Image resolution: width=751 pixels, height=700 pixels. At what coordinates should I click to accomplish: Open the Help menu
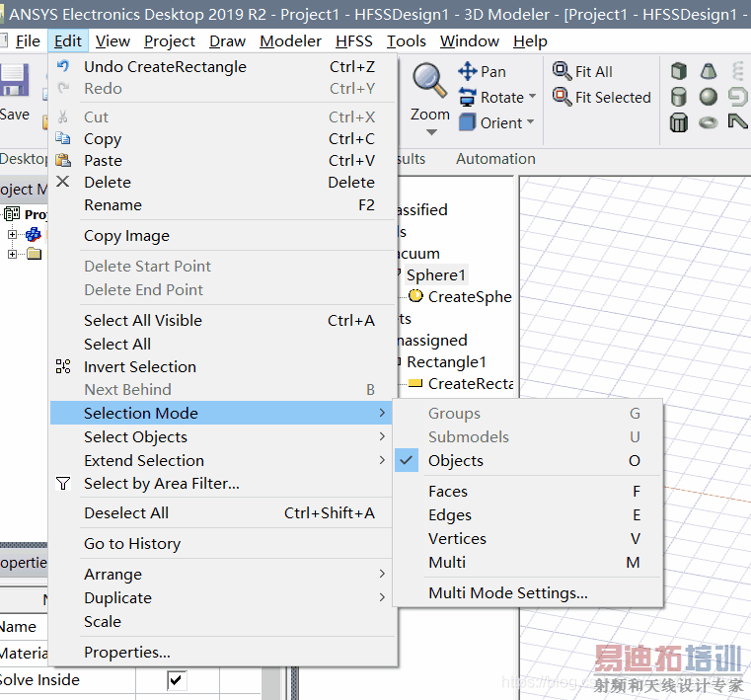point(530,41)
